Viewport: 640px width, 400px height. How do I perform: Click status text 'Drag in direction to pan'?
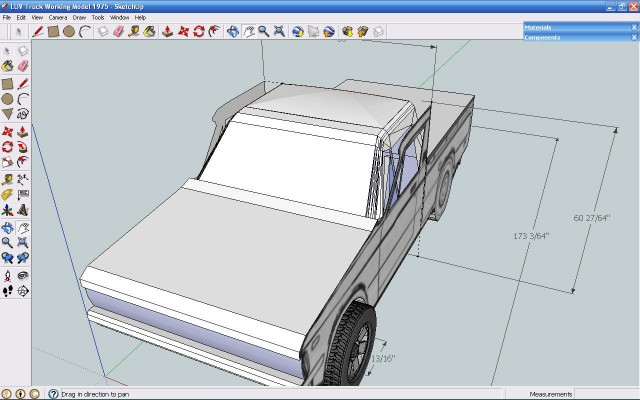[95, 394]
